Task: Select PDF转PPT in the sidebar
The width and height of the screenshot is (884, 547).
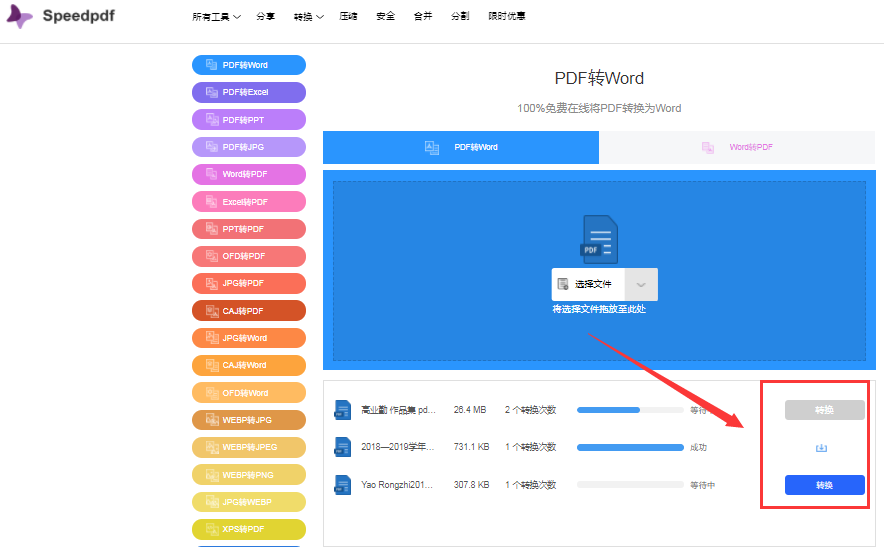Action: click(x=249, y=120)
